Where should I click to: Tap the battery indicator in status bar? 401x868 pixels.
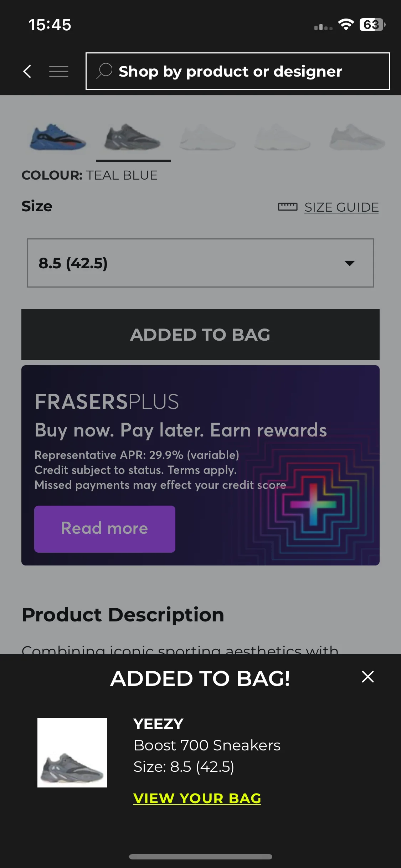tap(372, 25)
